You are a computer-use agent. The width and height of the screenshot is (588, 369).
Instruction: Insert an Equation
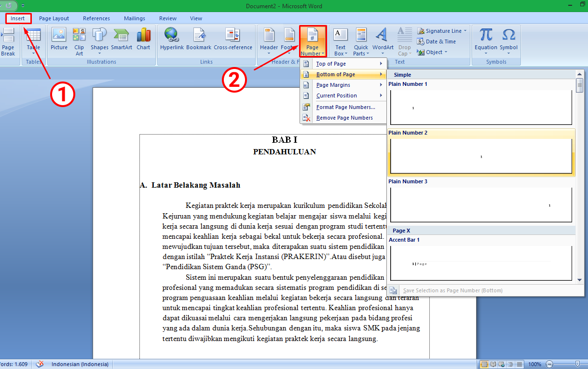point(486,42)
